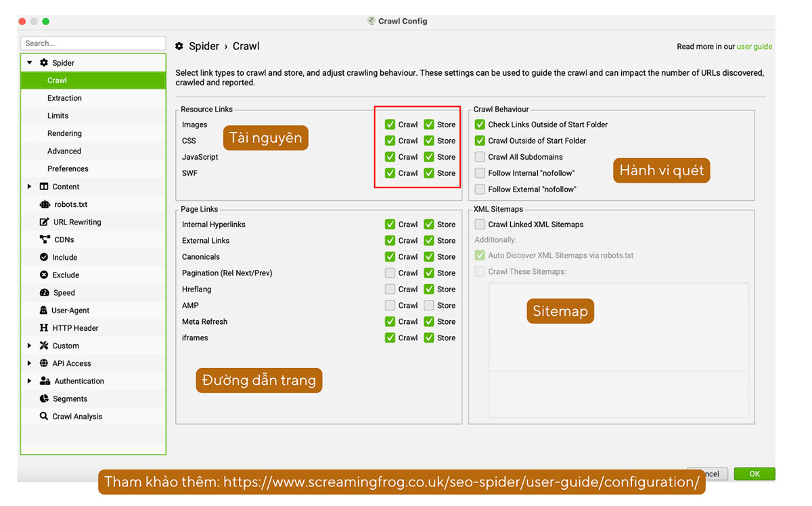Open the Limits settings

93,116
